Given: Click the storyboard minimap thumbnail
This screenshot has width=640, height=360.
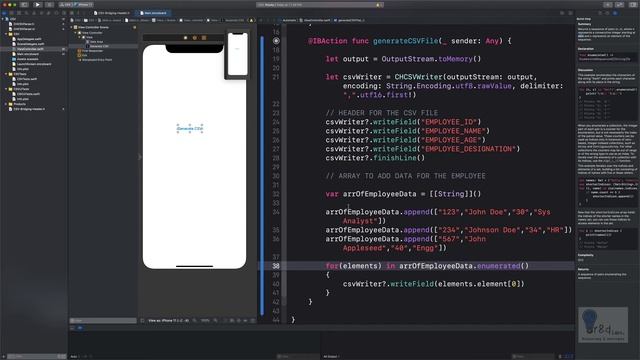Looking at the screenshot, I should pos(237,54).
